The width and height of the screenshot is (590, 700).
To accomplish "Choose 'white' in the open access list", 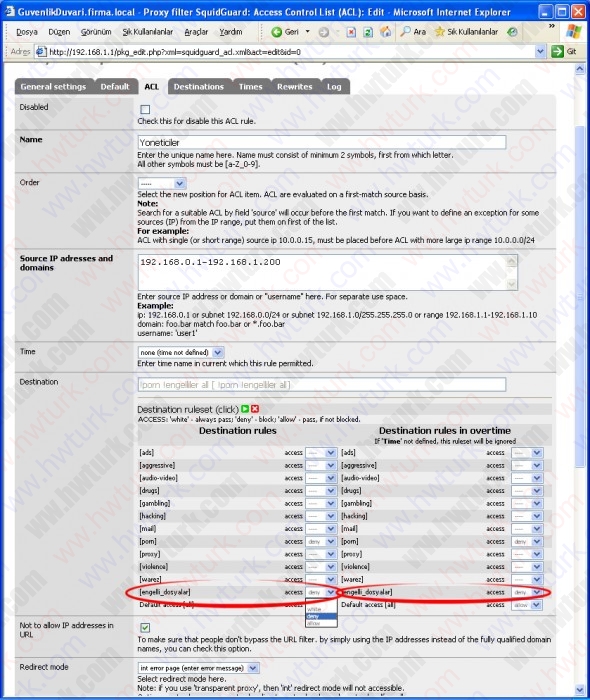I will coord(321,609).
